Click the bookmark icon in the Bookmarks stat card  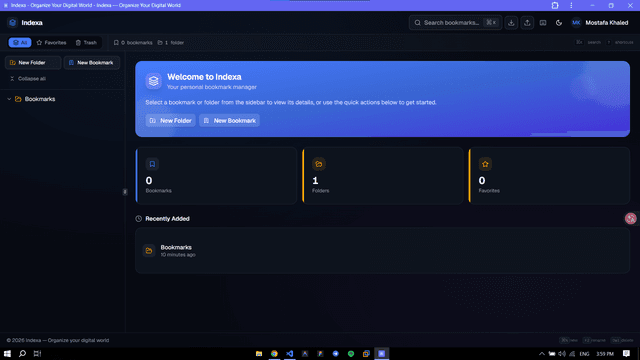pyautogui.click(x=152, y=164)
